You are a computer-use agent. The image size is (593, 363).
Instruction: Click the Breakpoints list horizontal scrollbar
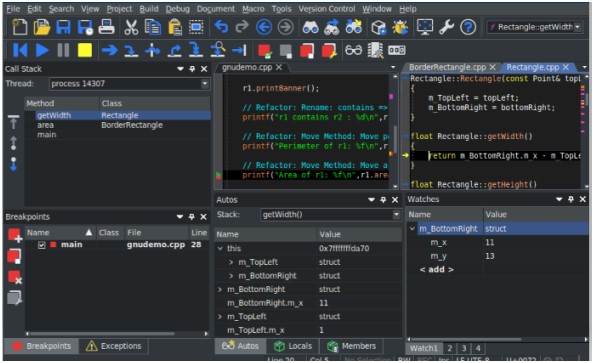click(102, 334)
